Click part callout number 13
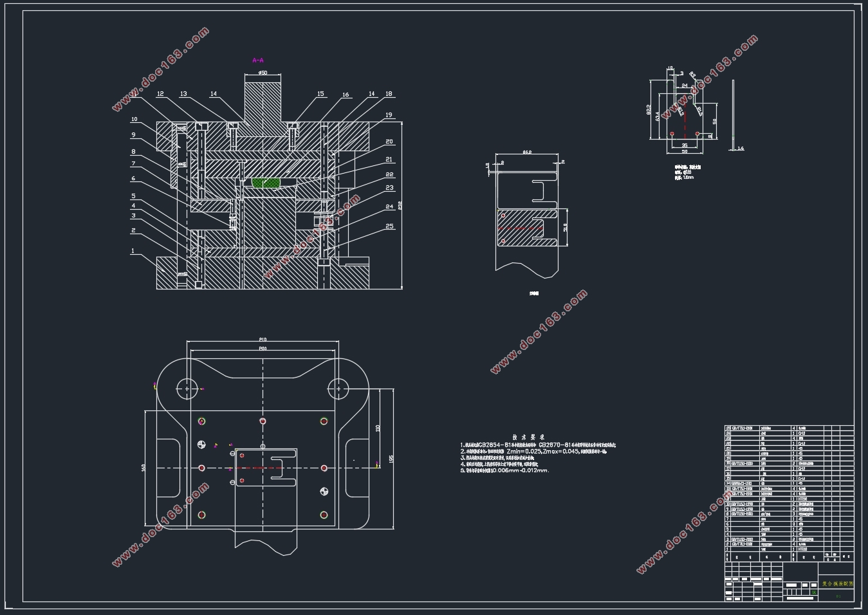 [183, 94]
